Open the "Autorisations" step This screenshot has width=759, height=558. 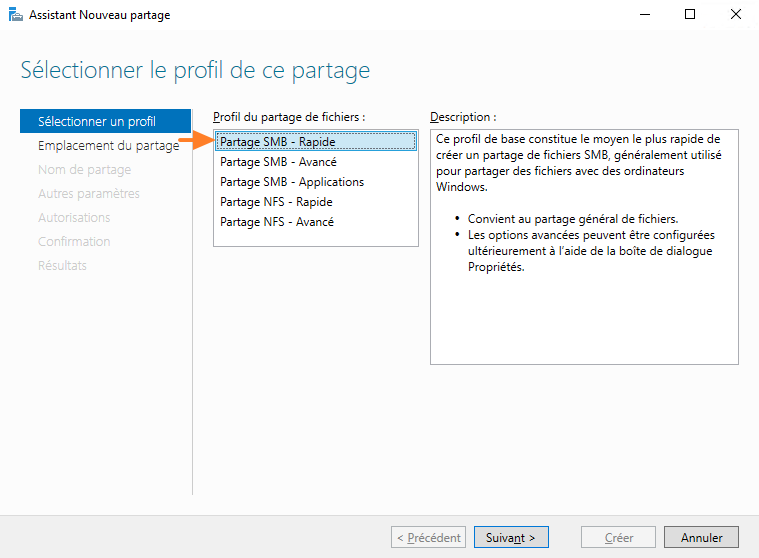click(74, 217)
